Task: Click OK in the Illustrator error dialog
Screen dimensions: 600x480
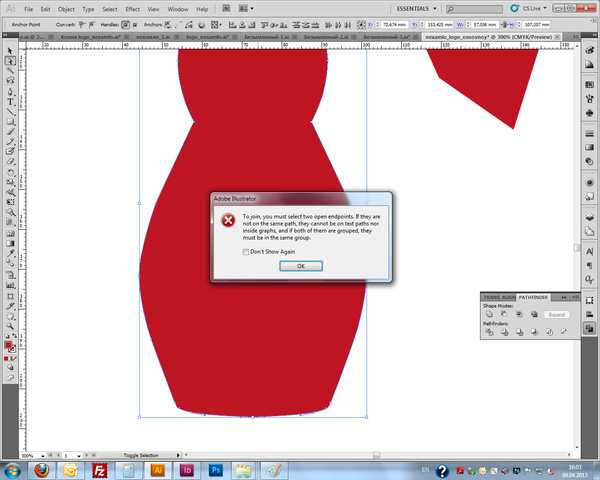Action: coord(301,266)
